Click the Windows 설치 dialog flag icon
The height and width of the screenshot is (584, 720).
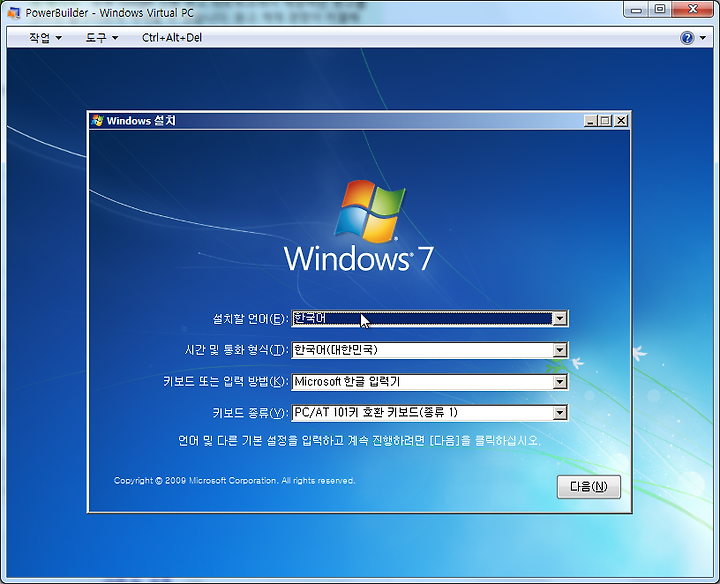click(x=97, y=121)
